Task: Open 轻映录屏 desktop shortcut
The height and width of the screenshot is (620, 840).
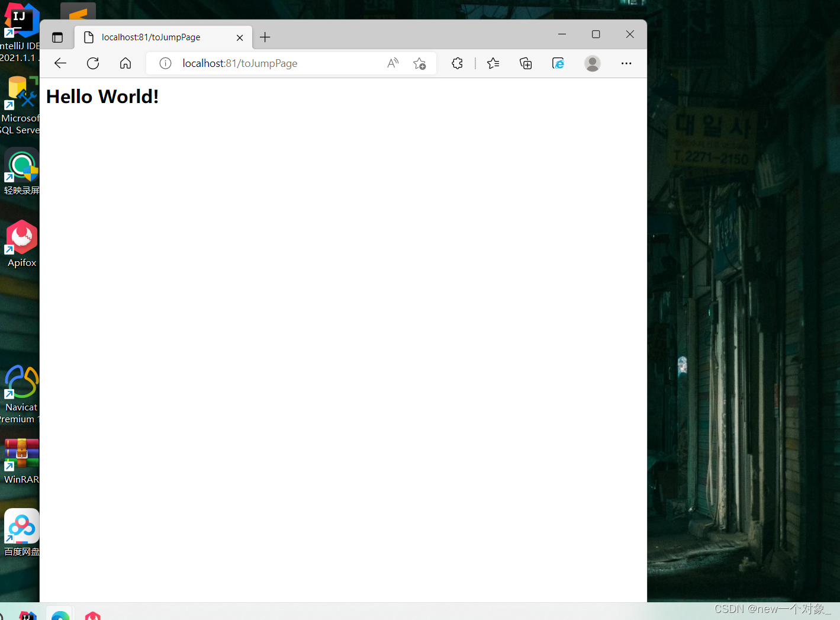Action: pos(21,172)
